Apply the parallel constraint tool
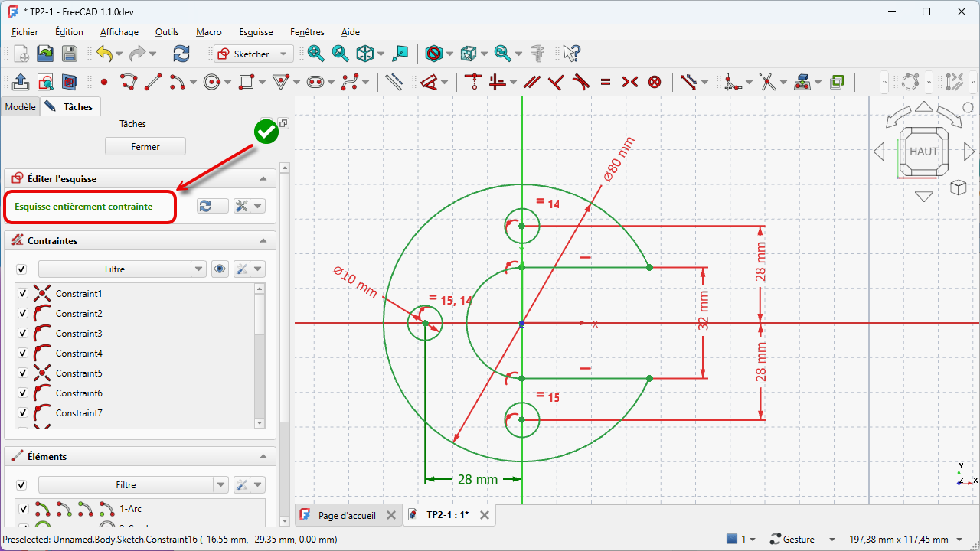This screenshot has height=551, width=980. pyautogui.click(x=532, y=82)
